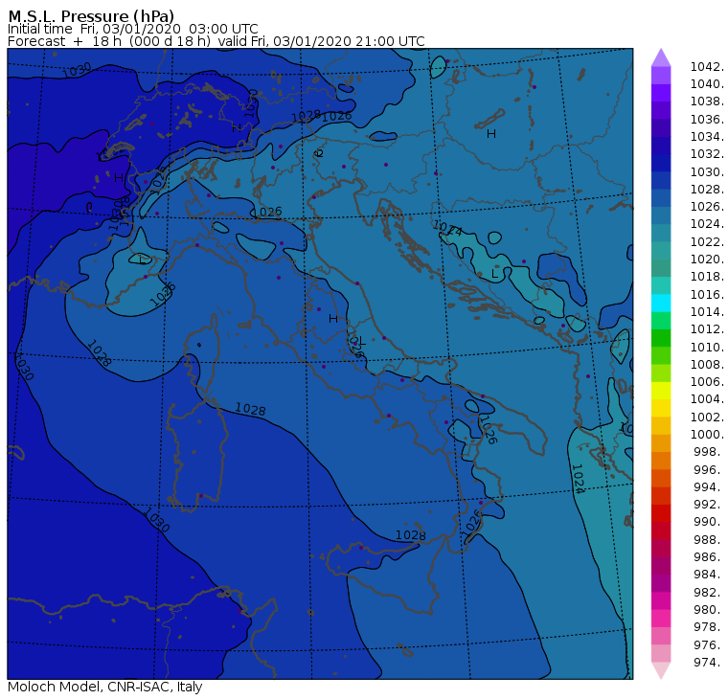This screenshot has height=700, width=728.
Task: Select the '990.' legend label
Action: 709,522
